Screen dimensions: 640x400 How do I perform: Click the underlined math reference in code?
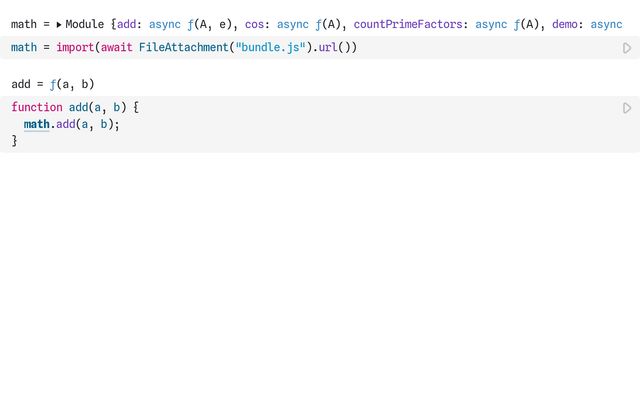[37, 125]
